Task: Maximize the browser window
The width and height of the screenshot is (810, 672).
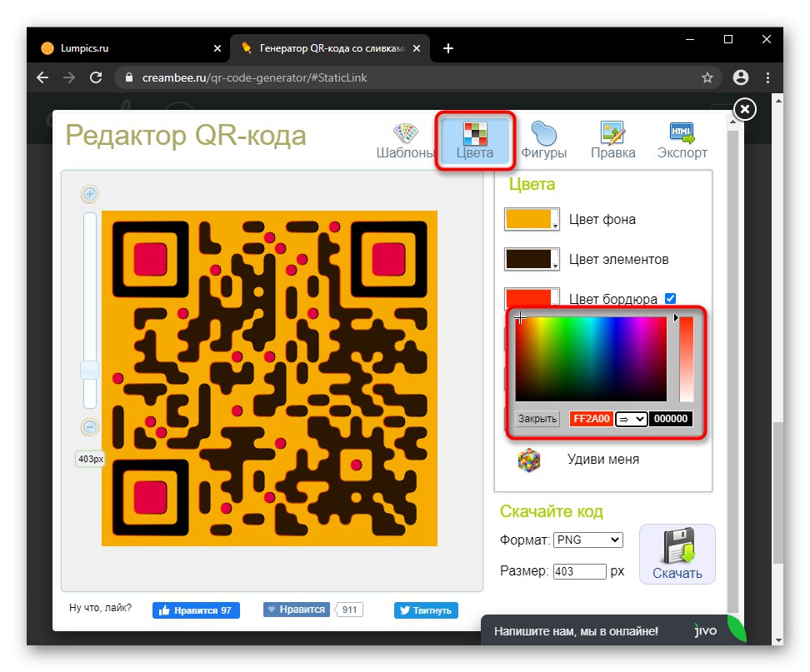Action: tap(728, 39)
